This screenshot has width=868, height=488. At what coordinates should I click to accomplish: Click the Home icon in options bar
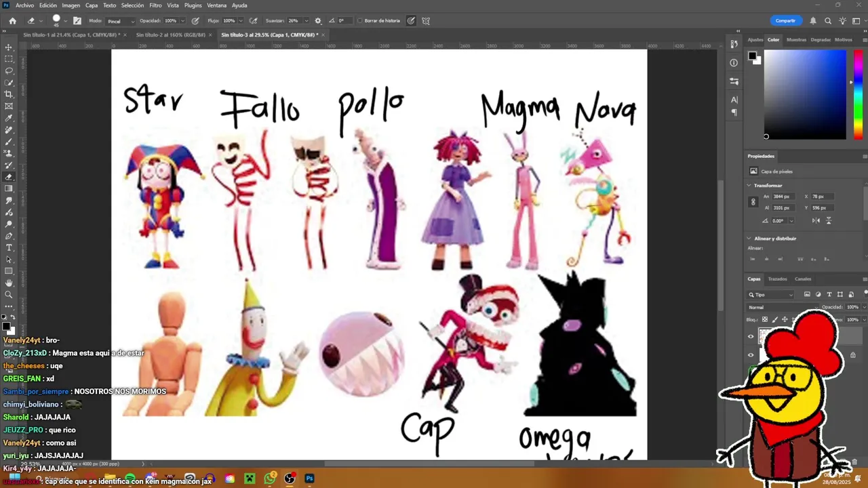[x=12, y=21]
